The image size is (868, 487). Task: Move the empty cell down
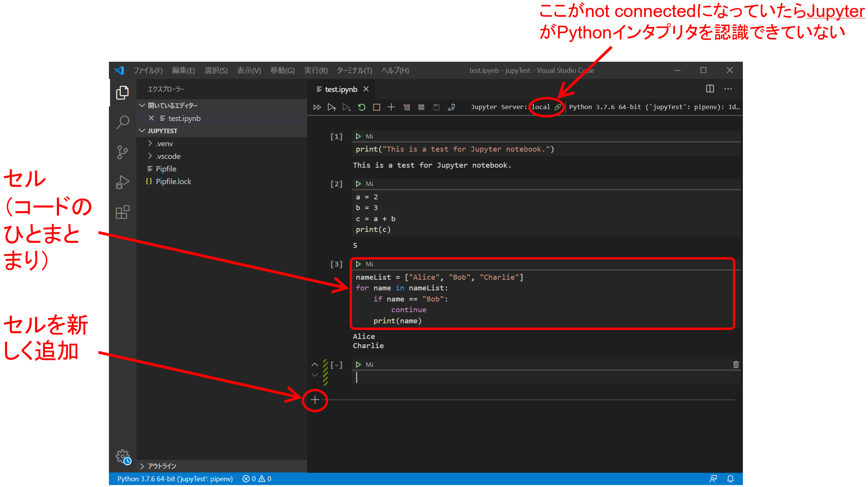click(315, 375)
